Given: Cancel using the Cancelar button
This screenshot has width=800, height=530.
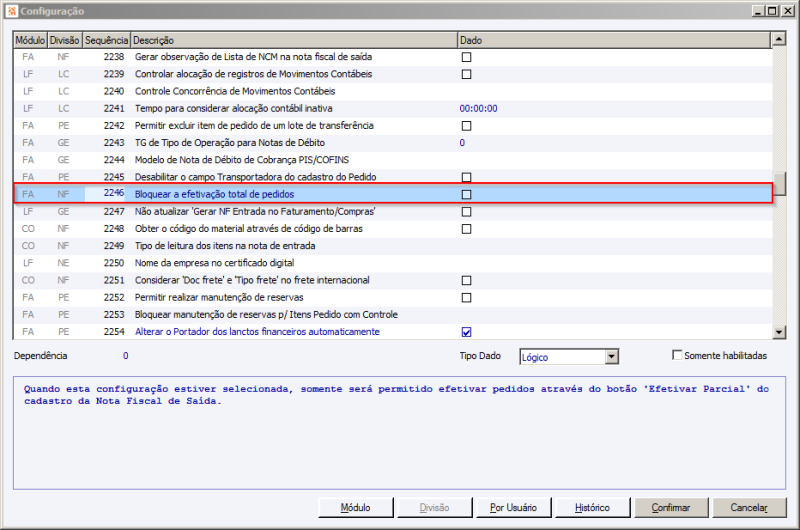Looking at the screenshot, I should click(749, 508).
